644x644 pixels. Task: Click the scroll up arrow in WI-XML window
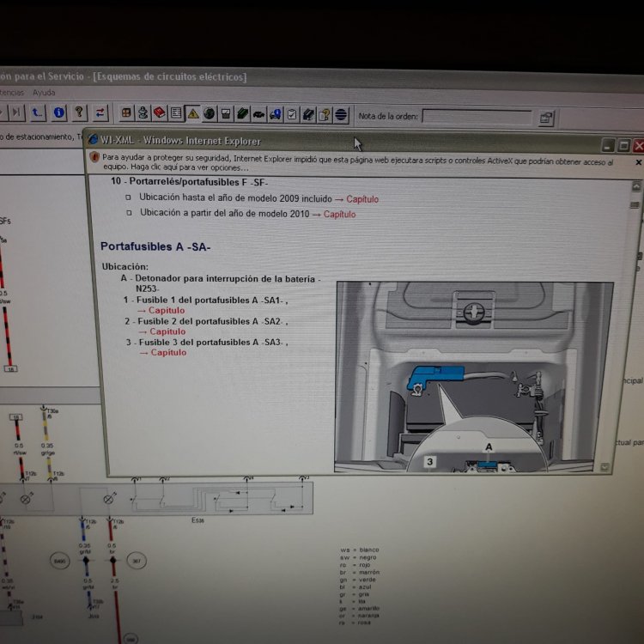click(635, 186)
